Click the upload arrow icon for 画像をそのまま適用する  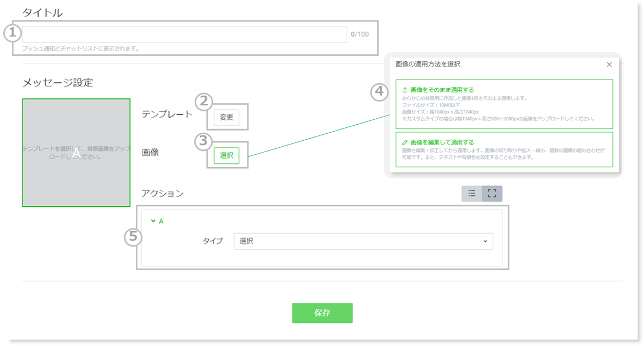pos(405,90)
